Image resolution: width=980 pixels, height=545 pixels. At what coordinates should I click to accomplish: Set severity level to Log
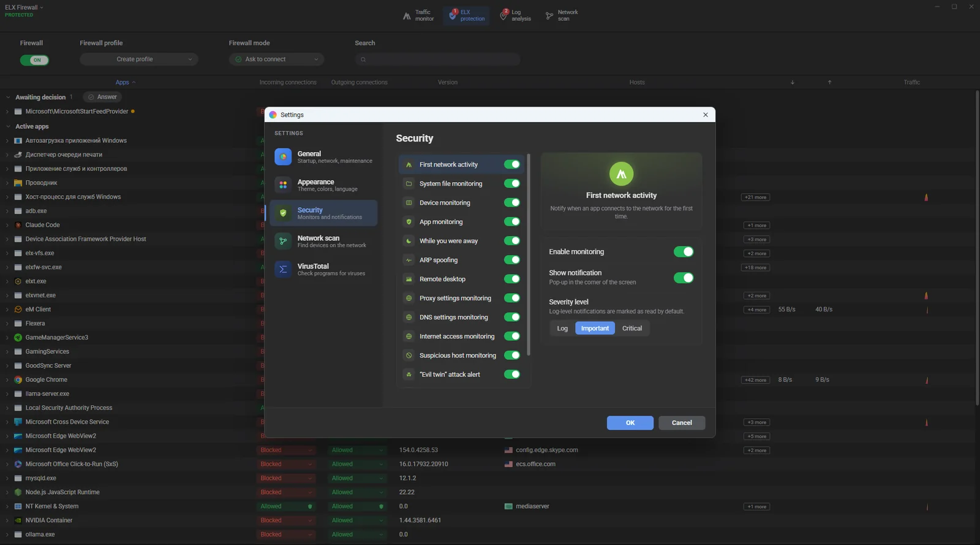(562, 329)
